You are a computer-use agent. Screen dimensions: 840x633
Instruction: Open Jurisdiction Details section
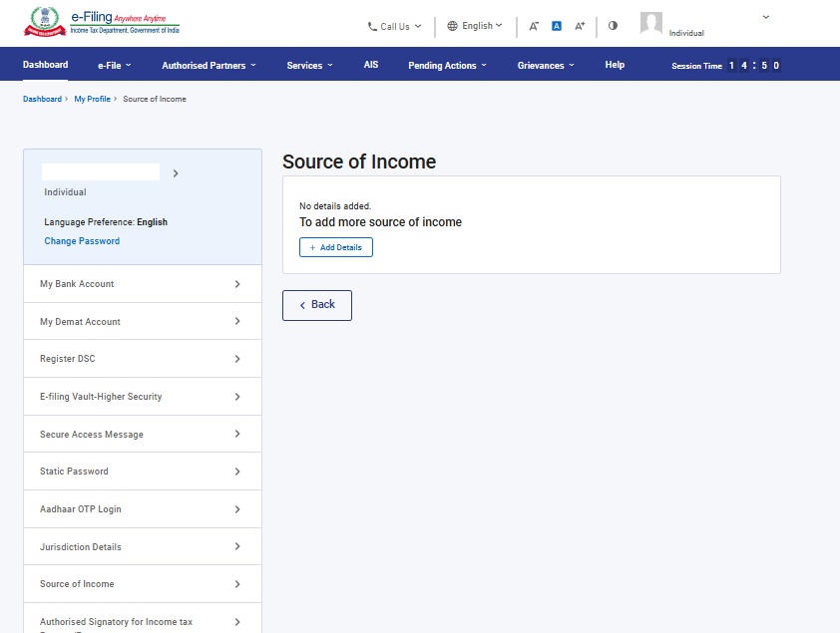pyautogui.click(x=143, y=546)
